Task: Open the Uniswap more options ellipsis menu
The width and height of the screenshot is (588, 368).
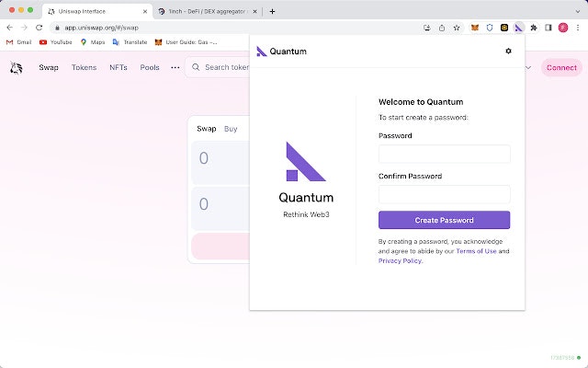Action: coord(175,67)
